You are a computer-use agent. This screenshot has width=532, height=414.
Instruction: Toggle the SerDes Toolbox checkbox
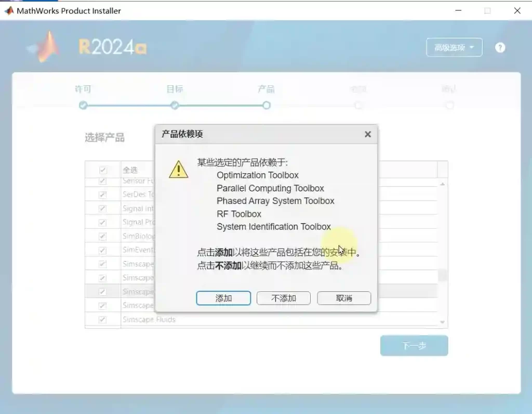click(103, 195)
